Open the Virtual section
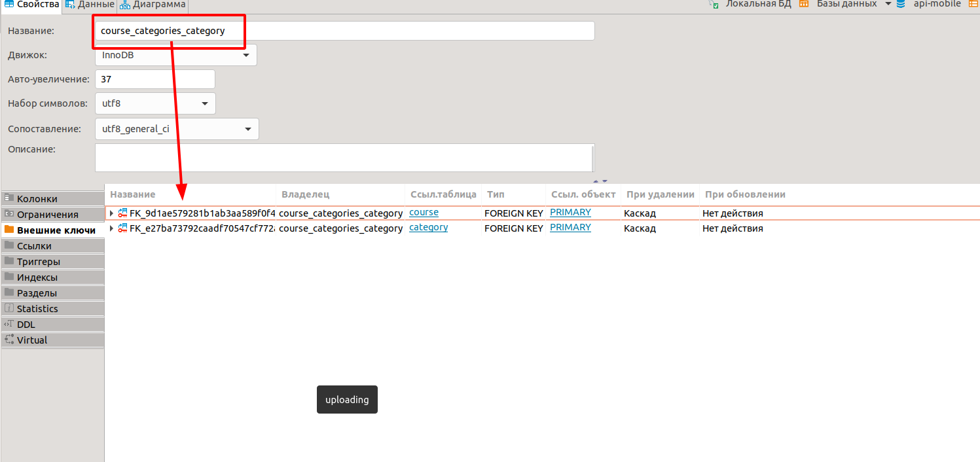 point(52,340)
